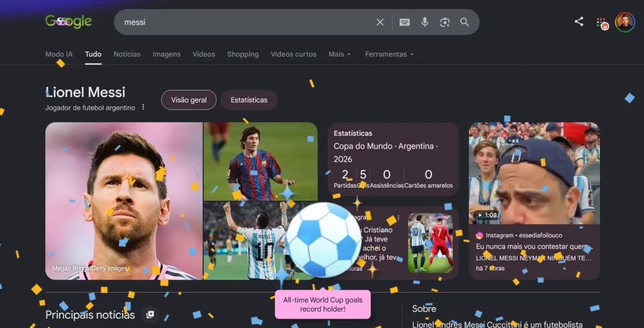This screenshot has width=644, height=328.
Task: Click the share icon in header
Action: 579,21
